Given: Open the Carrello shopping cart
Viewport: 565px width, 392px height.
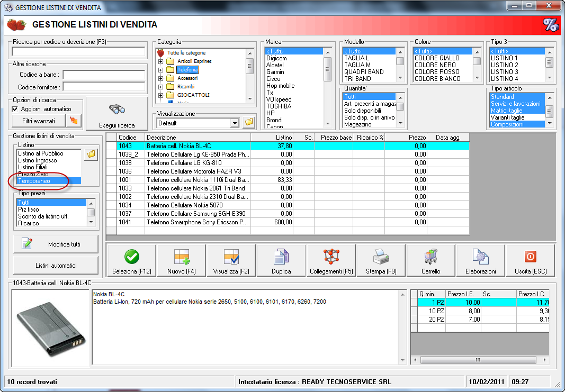Looking at the screenshot, I should point(431,261).
